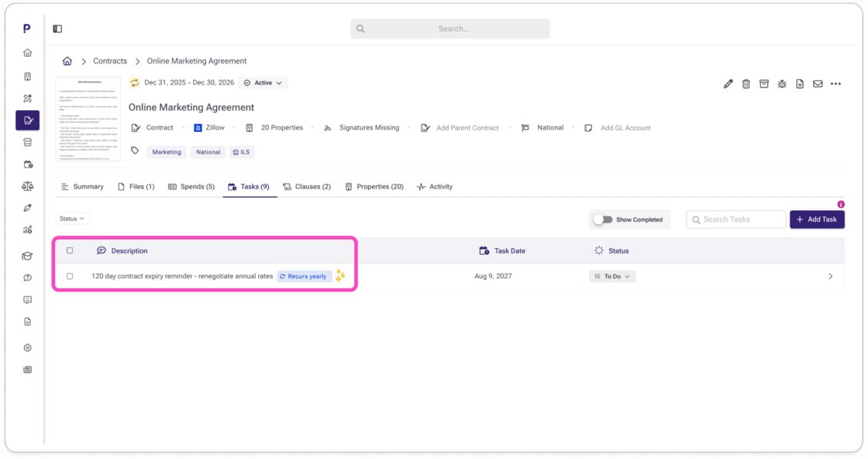Click the file with X icon
This screenshot has height=459, width=868.
(800, 84)
